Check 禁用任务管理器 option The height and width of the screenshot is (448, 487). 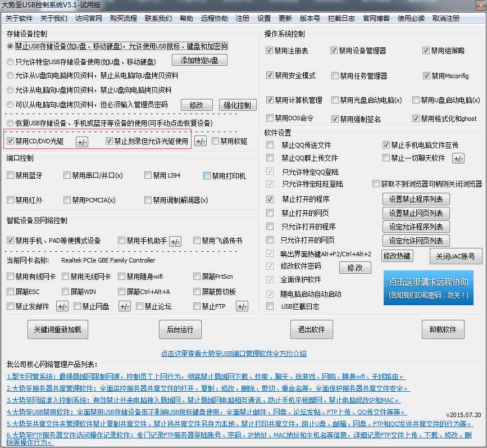pyautogui.click(x=335, y=75)
